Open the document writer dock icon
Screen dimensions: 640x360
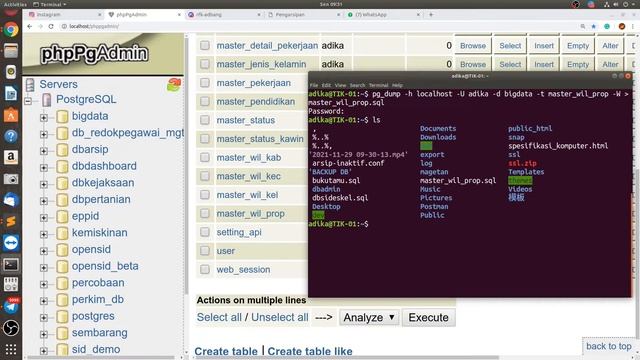11,93
